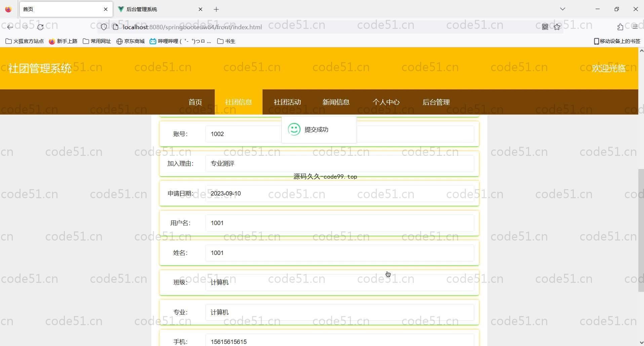Open the extensions puzzle icon
Viewport: 644px width, 346px height.
[620, 27]
